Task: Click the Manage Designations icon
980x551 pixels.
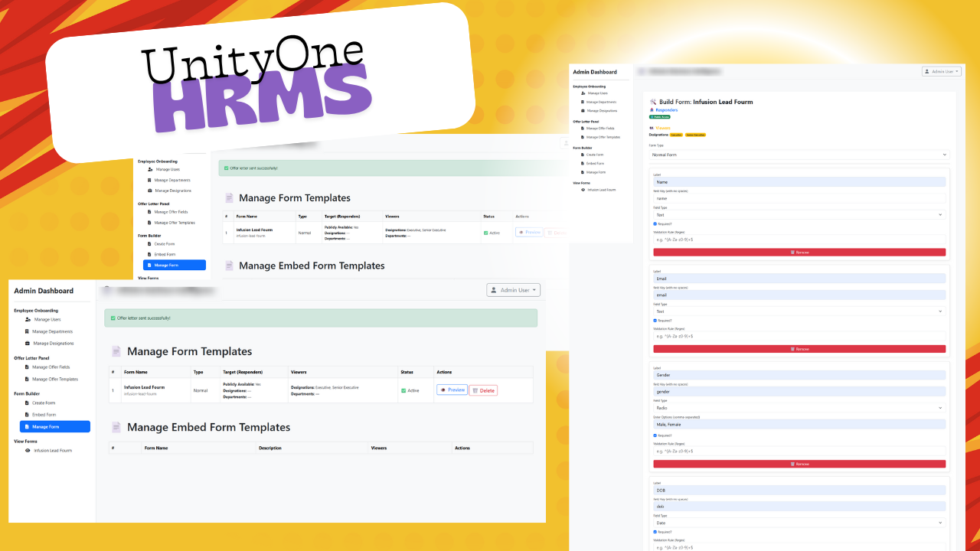Action: coord(27,343)
